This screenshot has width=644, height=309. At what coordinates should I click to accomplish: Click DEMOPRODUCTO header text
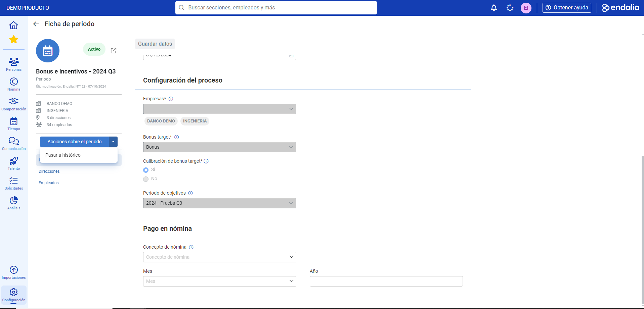click(28, 8)
